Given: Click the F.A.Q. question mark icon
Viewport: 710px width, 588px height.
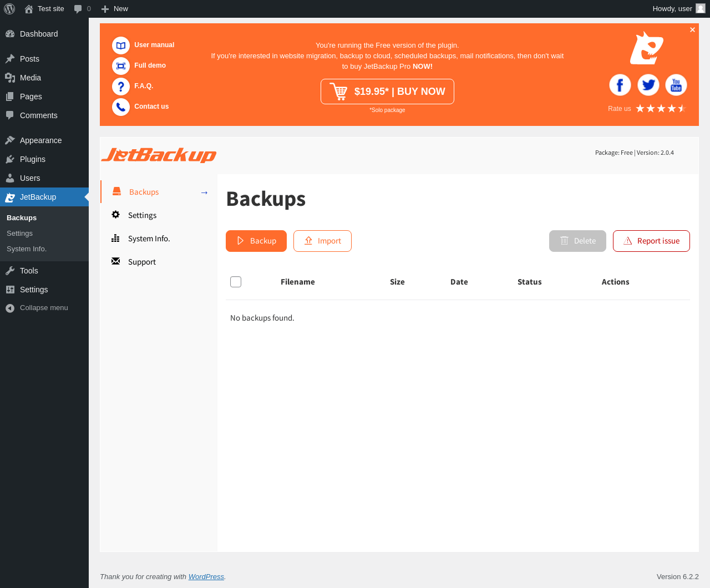Looking at the screenshot, I should click(121, 87).
